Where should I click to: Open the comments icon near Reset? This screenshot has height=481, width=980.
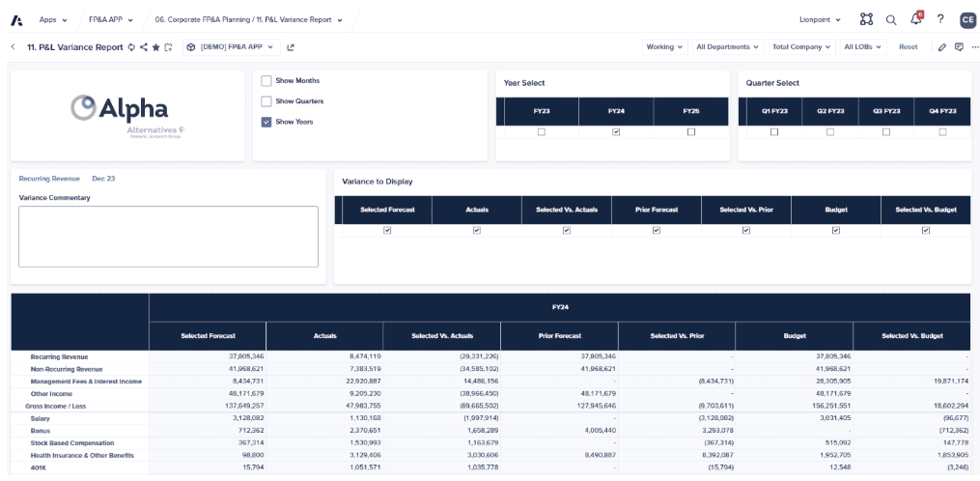coord(960,47)
